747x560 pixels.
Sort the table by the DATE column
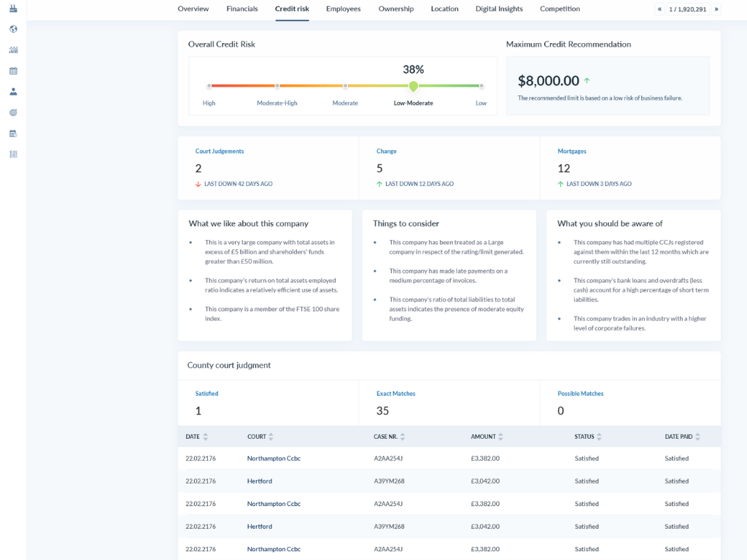[x=205, y=437]
